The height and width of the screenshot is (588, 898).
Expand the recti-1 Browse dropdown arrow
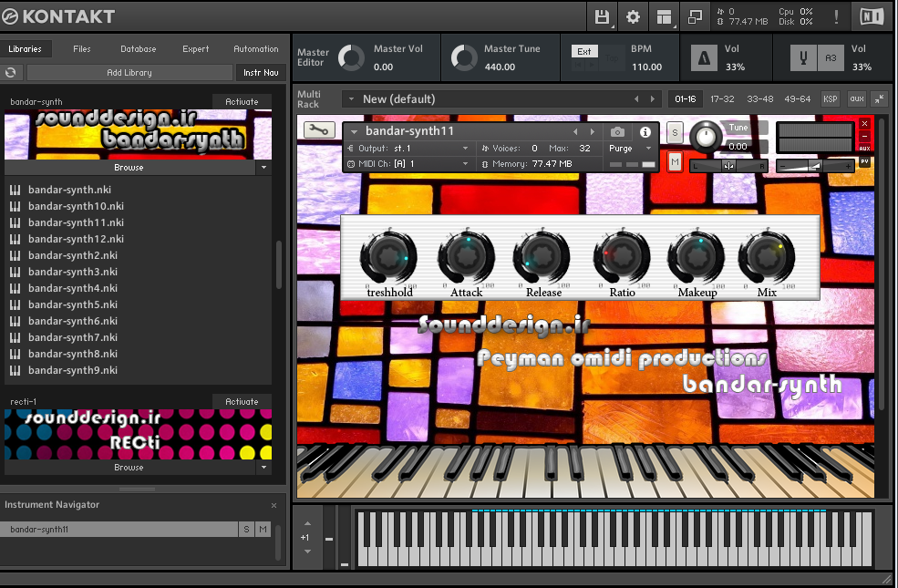coord(263,467)
